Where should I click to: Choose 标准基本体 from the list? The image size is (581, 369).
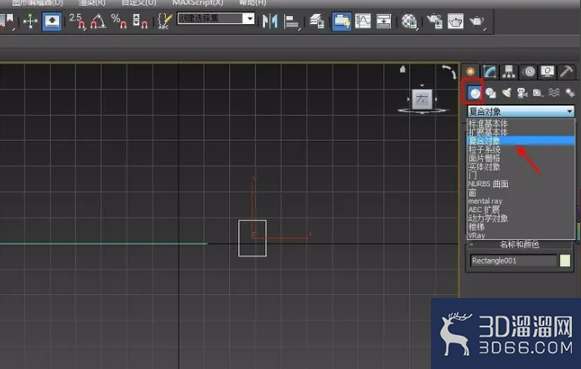521,123
